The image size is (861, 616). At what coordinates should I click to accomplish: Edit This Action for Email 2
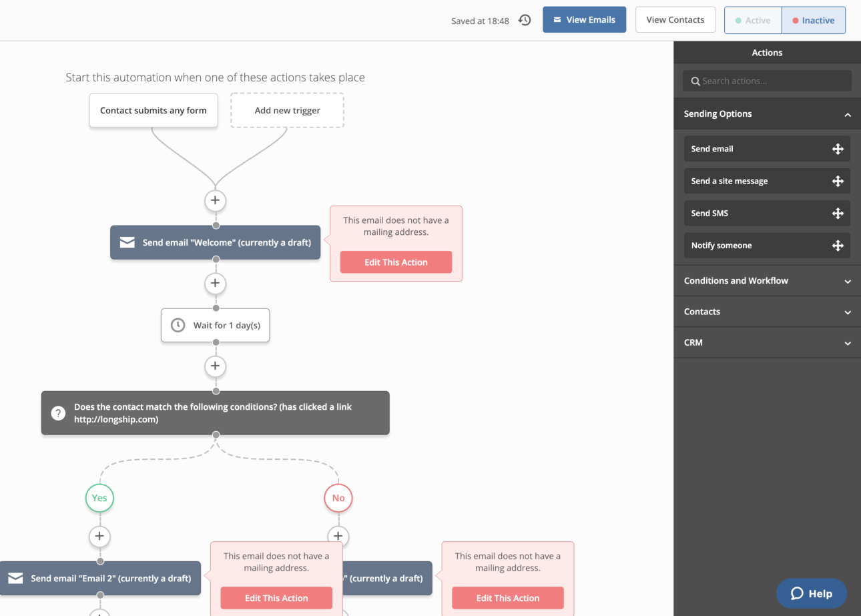(276, 598)
